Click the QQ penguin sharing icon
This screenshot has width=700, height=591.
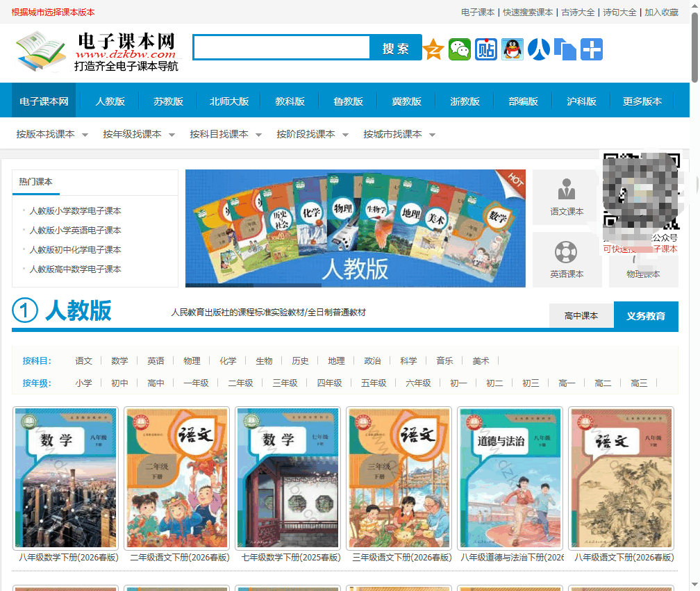[x=512, y=49]
